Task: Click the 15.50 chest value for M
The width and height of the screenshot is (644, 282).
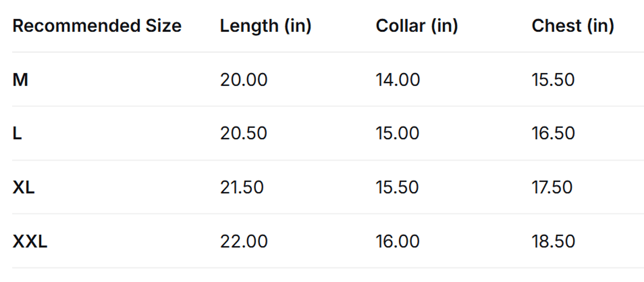Action: [553, 80]
